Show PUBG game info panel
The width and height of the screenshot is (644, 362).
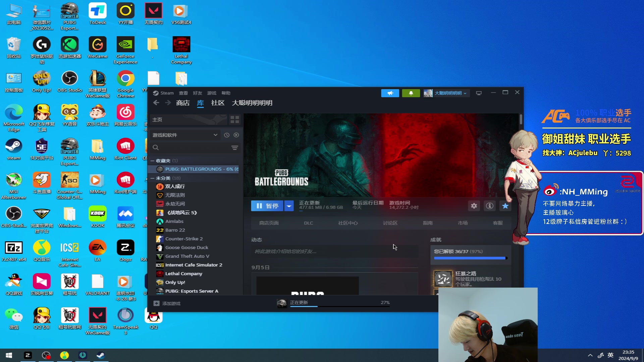[489, 206]
